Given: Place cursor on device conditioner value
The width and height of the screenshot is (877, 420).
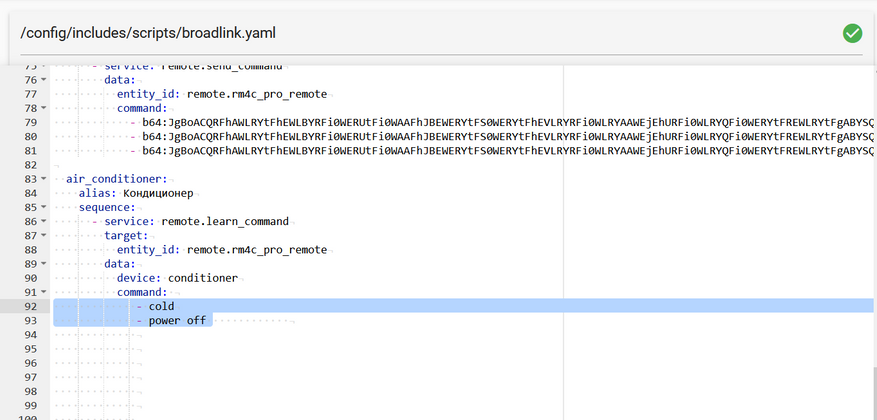Looking at the screenshot, I should click(x=203, y=278).
